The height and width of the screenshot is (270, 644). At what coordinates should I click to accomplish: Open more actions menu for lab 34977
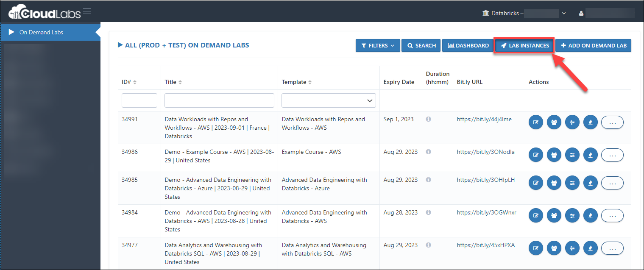point(612,248)
